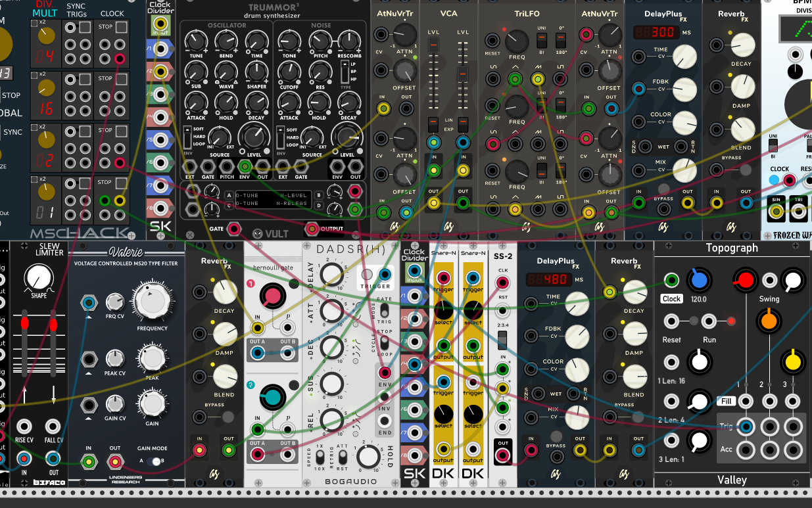Click the red 16 display on DIV MULT
The height and width of the screenshot is (508, 812).
coord(45,107)
